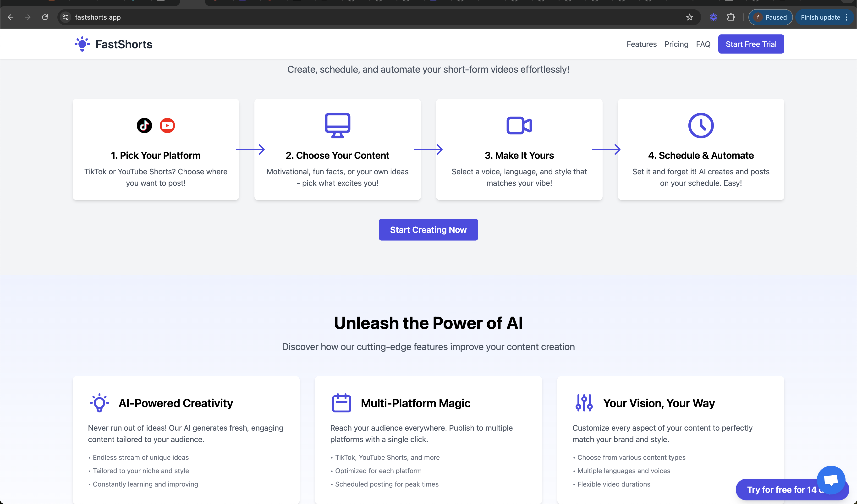Click the sliders icon beside Your Vision
857x504 pixels.
point(584,403)
